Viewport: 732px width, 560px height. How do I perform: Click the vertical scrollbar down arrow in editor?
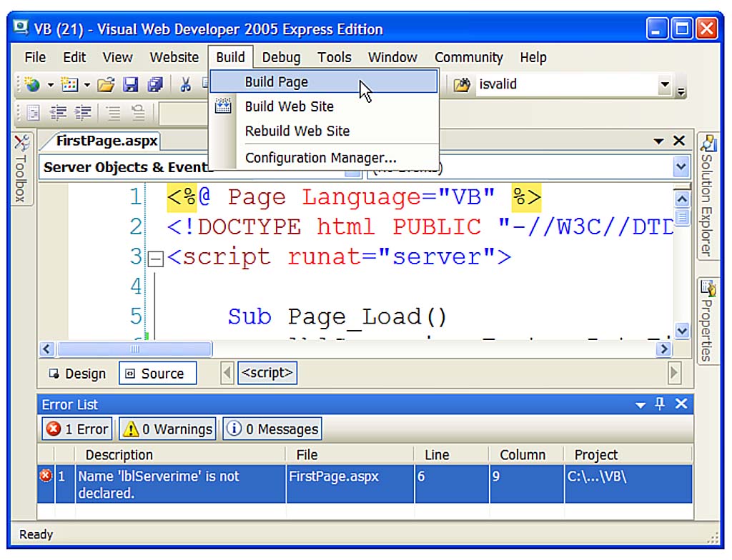[681, 331]
